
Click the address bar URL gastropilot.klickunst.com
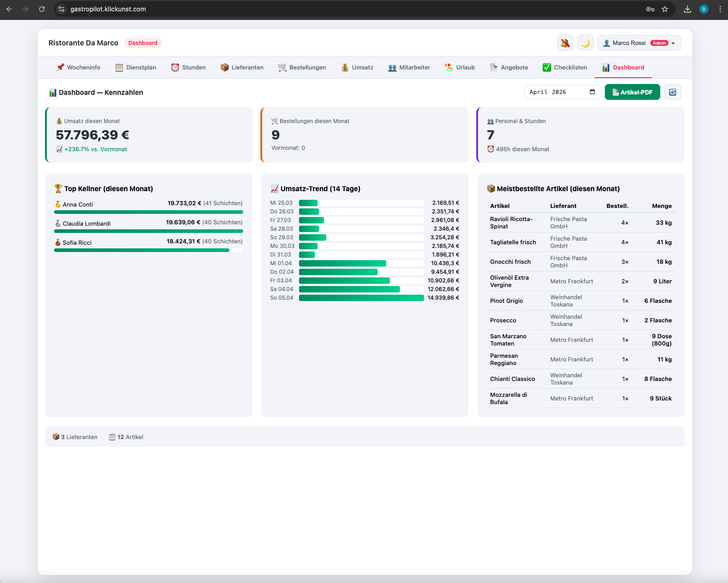pyautogui.click(x=108, y=9)
